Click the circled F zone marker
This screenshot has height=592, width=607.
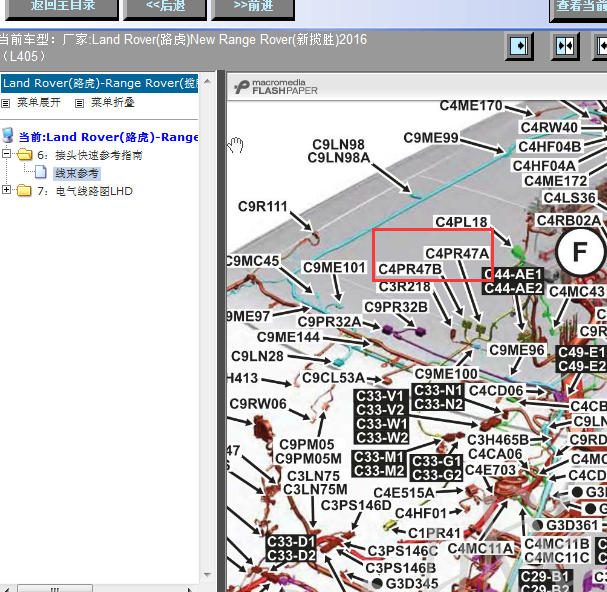click(x=580, y=252)
